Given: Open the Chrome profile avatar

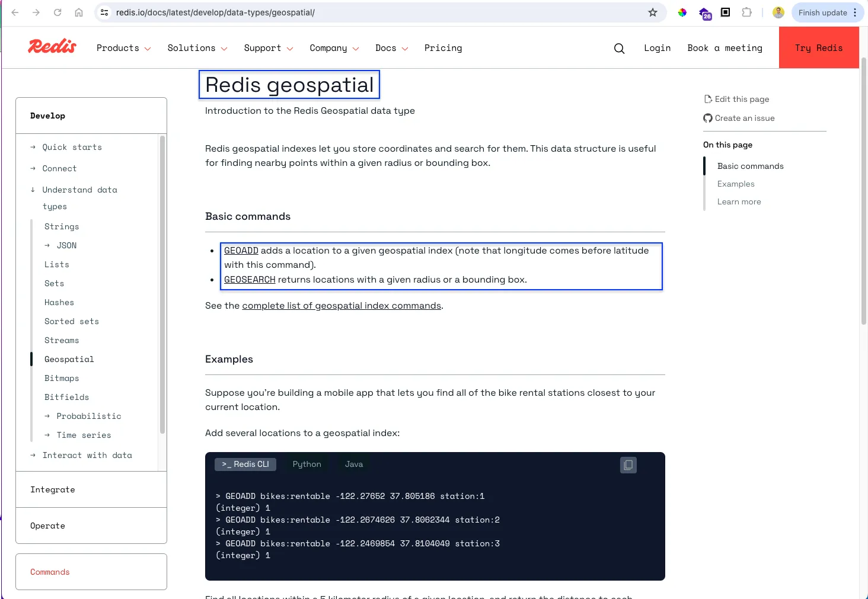Looking at the screenshot, I should tap(778, 12).
